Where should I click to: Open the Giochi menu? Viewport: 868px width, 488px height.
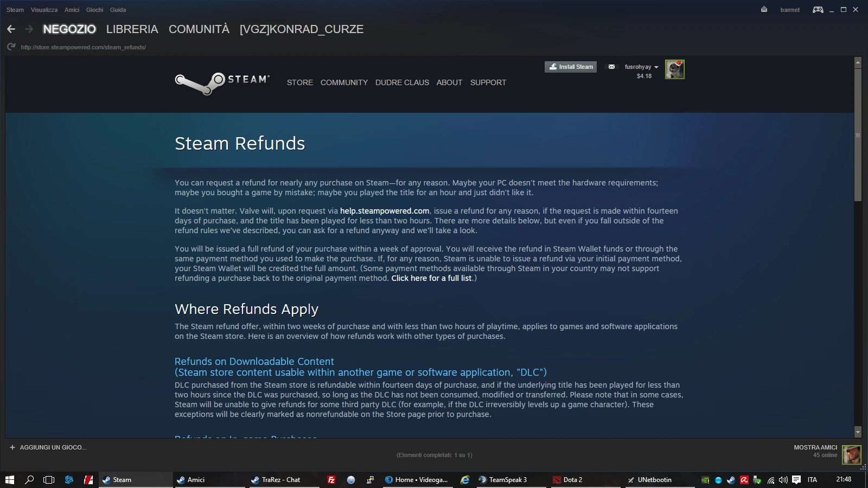[x=94, y=10]
